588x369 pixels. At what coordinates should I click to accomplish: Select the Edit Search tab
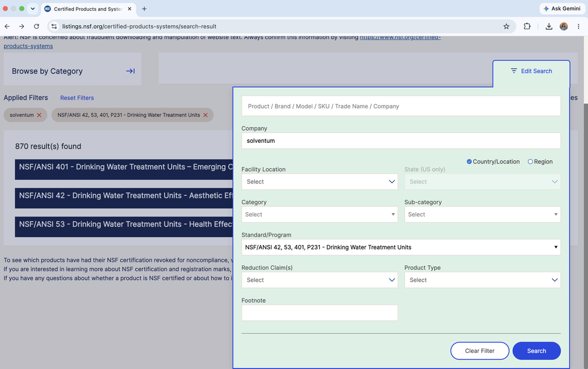(531, 71)
